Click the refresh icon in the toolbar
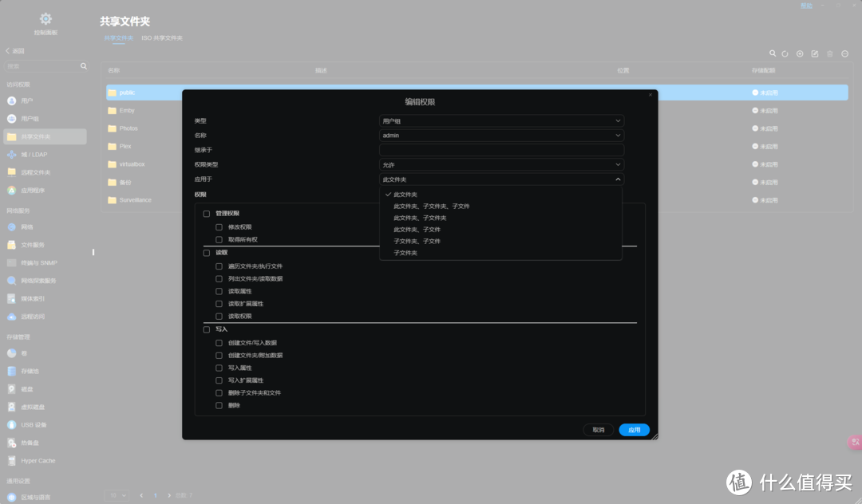Viewport: 862px width, 504px height. (785, 53)
